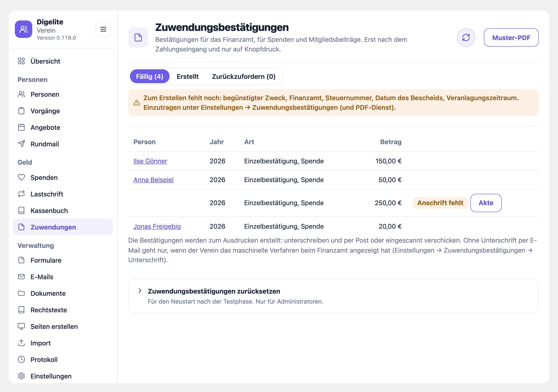This screenshot has height=392, width=558.
Task: Open Protokoll via the clock icon
Action: pyautogui.click(x=21, y=359)
